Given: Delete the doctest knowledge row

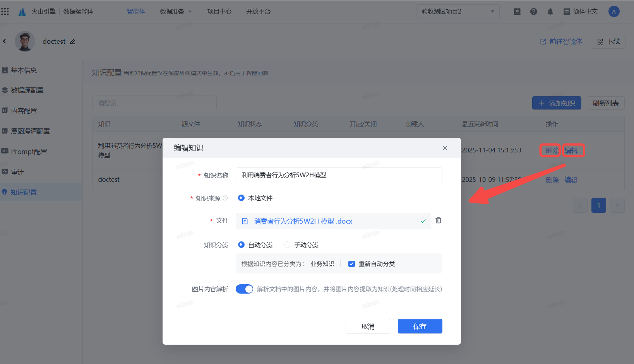Looking at the screenshot, I should [x=552, y=180].
